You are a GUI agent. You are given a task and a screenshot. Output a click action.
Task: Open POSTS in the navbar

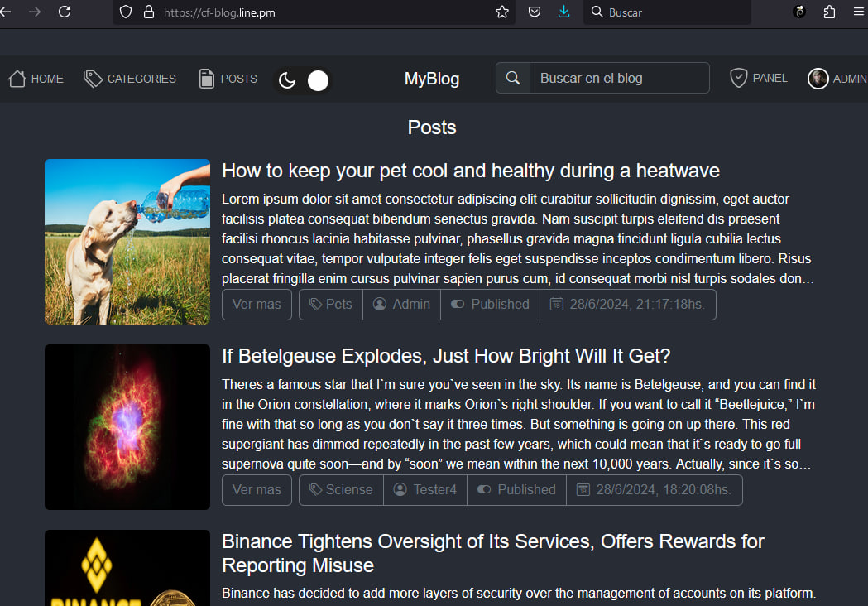228,79
